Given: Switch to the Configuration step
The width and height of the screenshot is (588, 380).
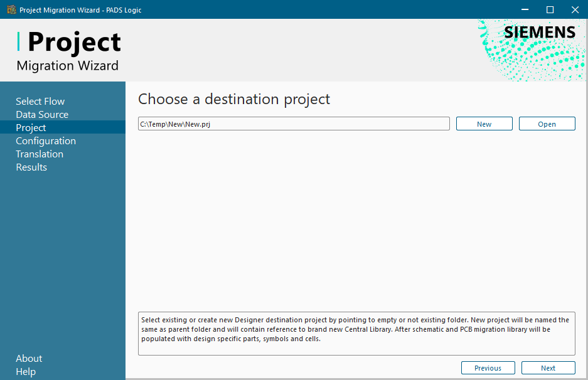Looking at the screenshot, I should [x=46, y=141].
